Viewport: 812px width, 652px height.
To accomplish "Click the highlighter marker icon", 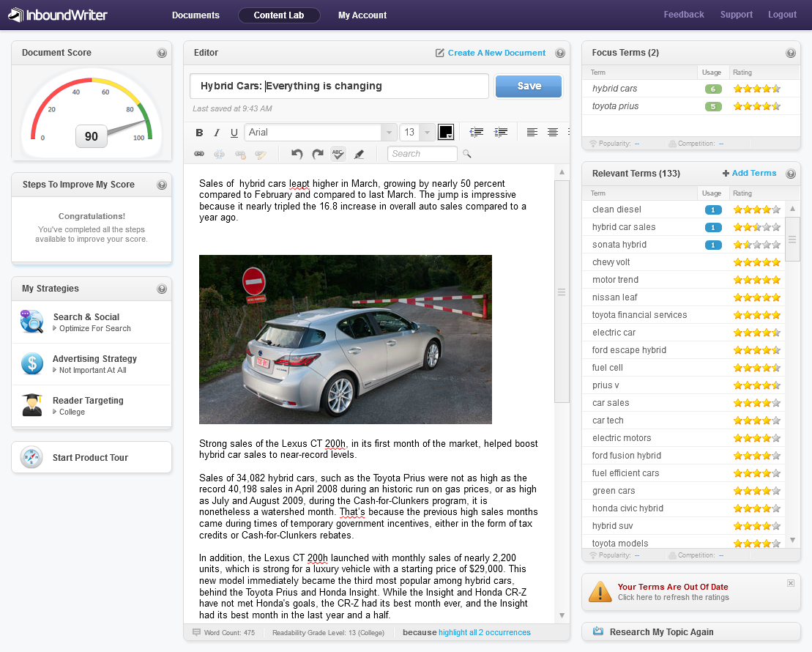I will tap(359, 154).
